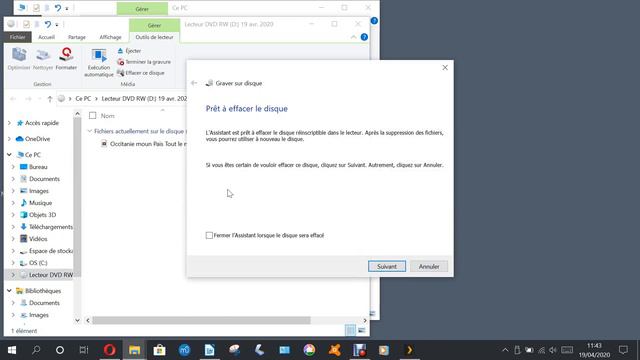Open Explorer help question-mark icon
The image size is (640, 360).
click(x=364, y=37)
